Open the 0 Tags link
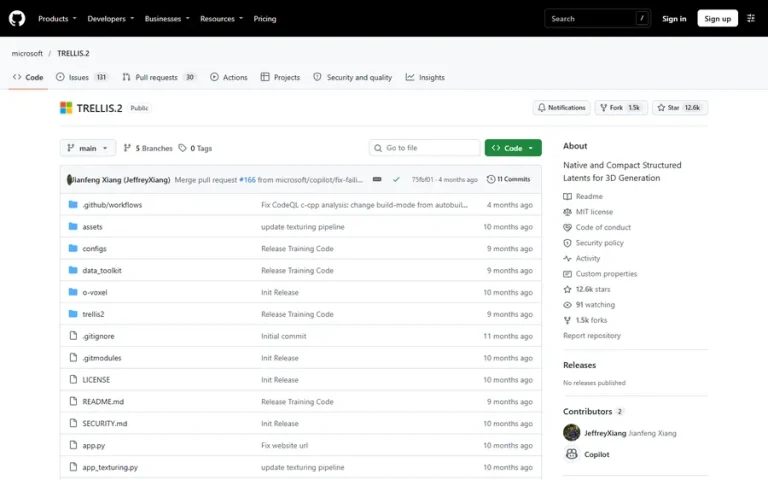The image size is (768, 480). click(195, 148)
